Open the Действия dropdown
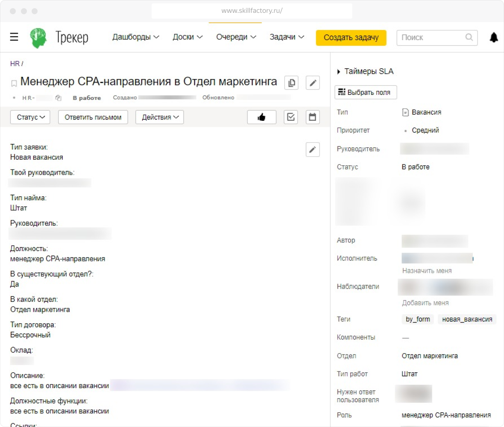 click(x=159, y=117)
